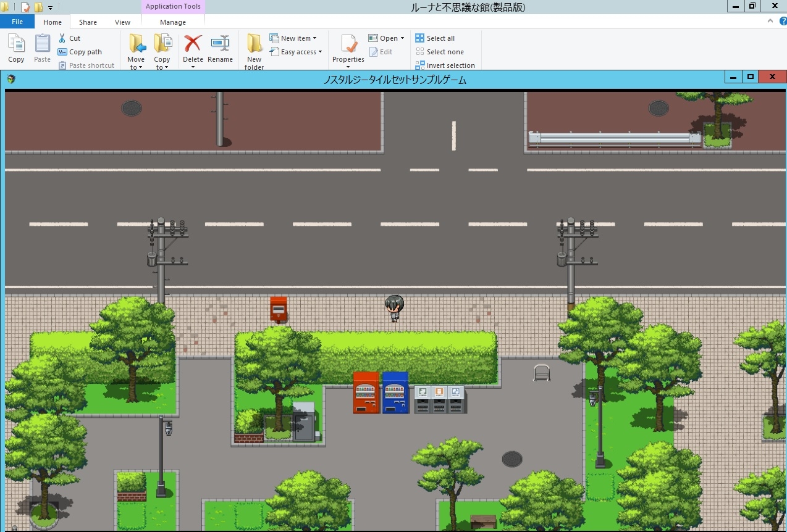Click the dark-haired character in the game
This screenshot has height=532, width=787.
click(394, 309)
